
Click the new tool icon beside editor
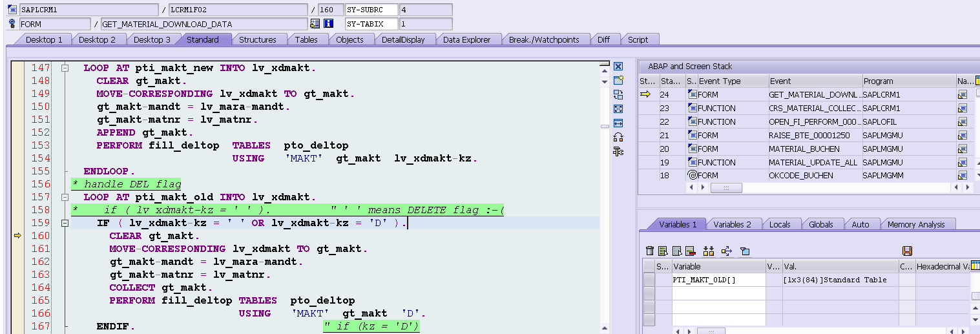pos(618,80)
